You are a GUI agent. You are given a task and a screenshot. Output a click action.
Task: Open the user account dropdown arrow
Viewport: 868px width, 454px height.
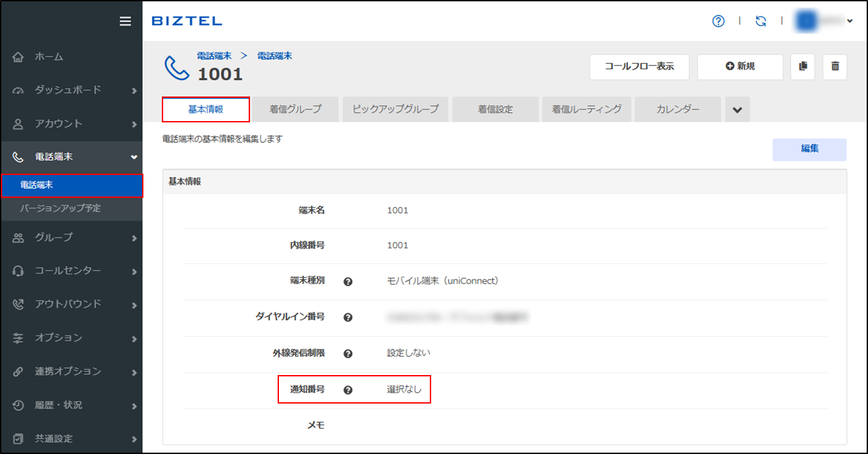pyautogui.click(x=850, y=21)
